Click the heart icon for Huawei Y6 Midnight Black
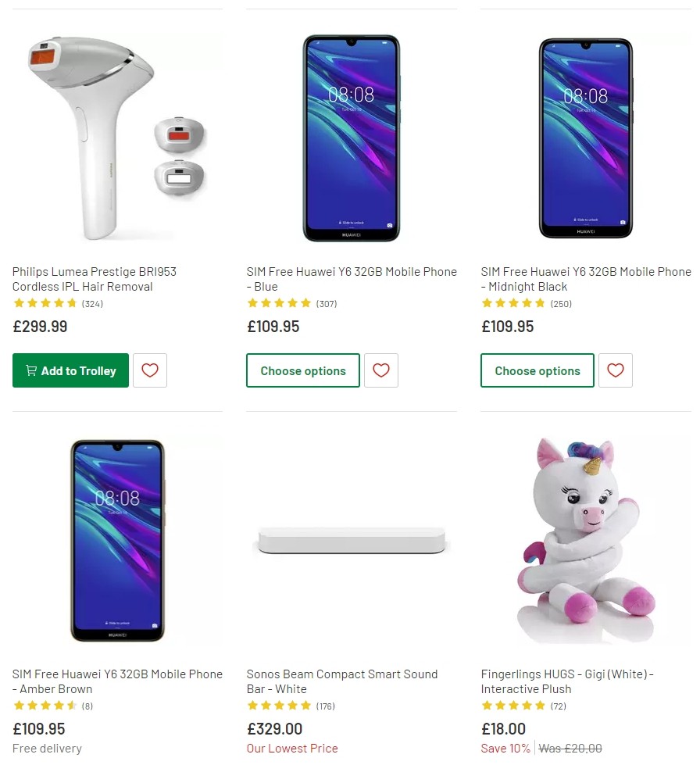Screen dimensions: 700x765 tap(616, 370)
